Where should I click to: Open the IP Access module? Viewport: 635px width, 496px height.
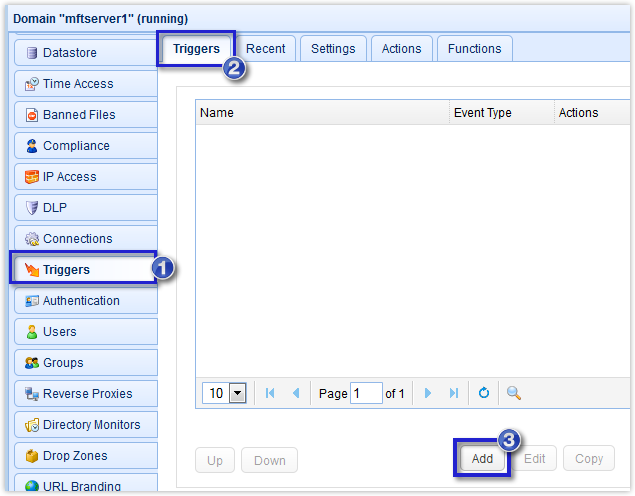(x=85, y=177)
